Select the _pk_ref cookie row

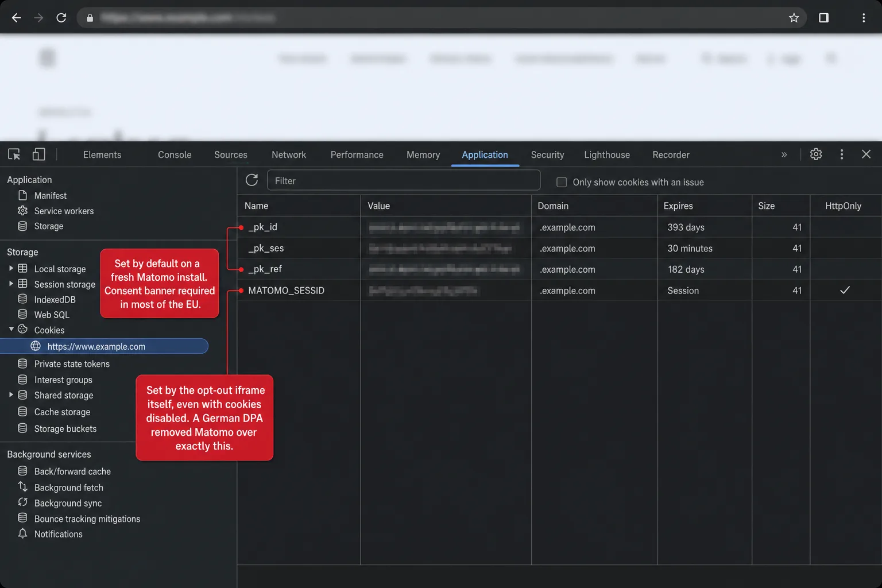559,269
